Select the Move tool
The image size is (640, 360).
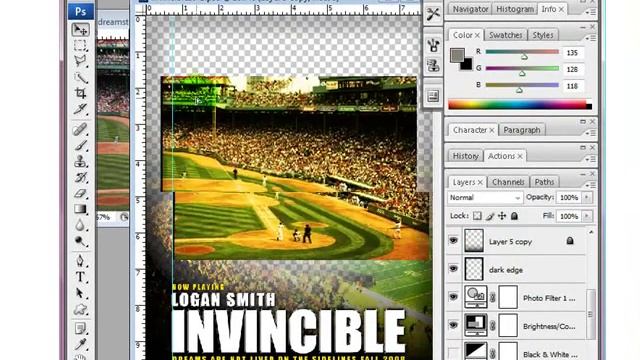pyautogui.click(x=80, y=29)
